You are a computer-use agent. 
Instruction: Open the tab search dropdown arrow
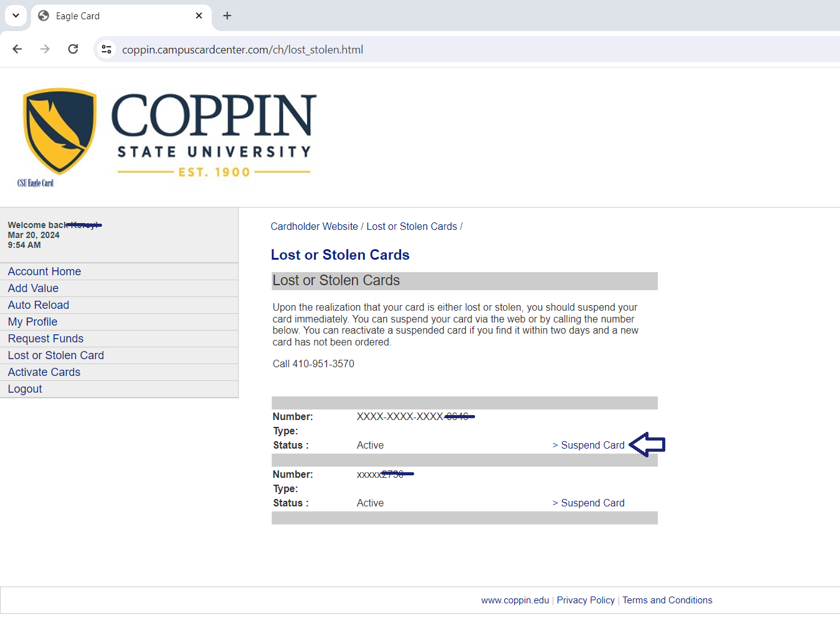[16, 16]
